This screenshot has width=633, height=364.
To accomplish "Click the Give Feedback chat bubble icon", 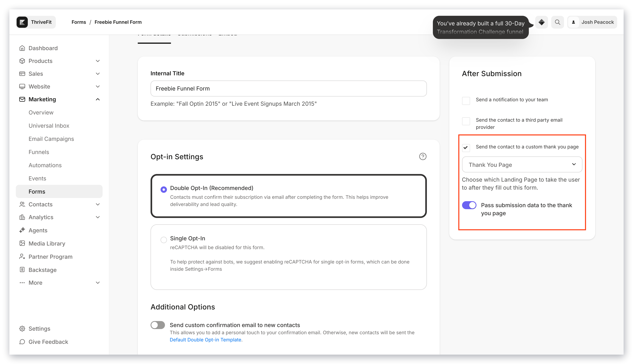I will (22, 341).
